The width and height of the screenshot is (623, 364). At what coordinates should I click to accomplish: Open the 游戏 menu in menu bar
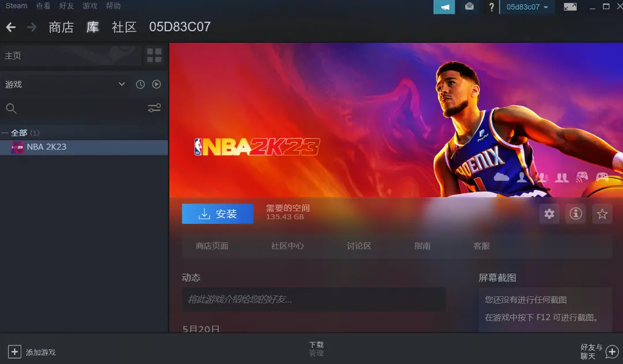click(x=90, y=6)
